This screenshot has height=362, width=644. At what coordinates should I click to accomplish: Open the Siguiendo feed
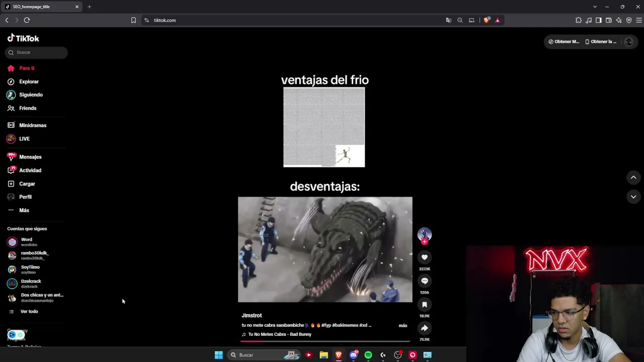tap(25, 95)
